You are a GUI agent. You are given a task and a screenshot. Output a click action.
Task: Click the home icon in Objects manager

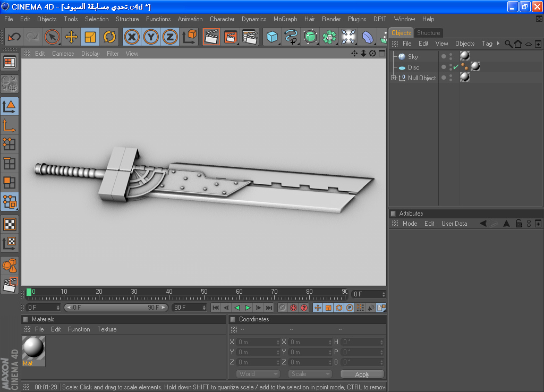click(x=518, y=44)
